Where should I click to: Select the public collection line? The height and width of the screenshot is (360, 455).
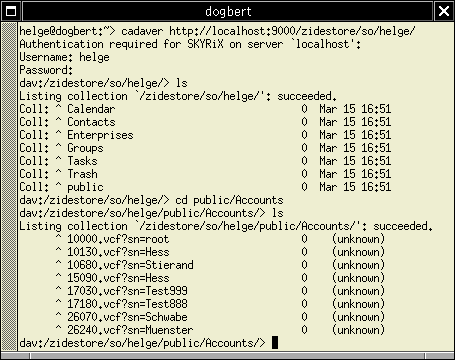coord(205,187)
